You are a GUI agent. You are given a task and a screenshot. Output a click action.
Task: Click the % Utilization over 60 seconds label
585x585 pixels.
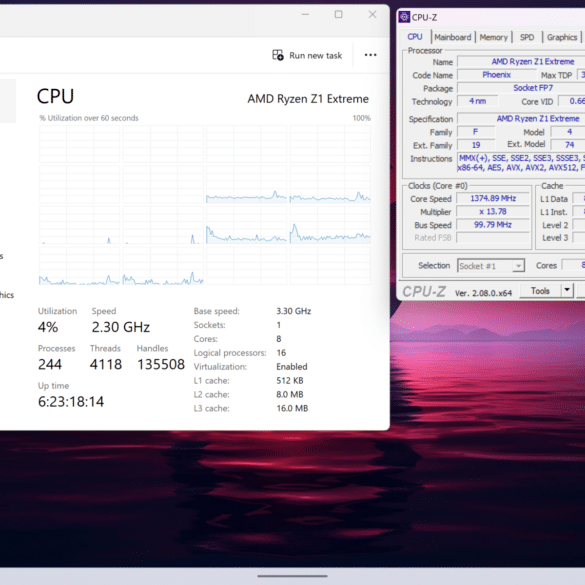(89, 118)
